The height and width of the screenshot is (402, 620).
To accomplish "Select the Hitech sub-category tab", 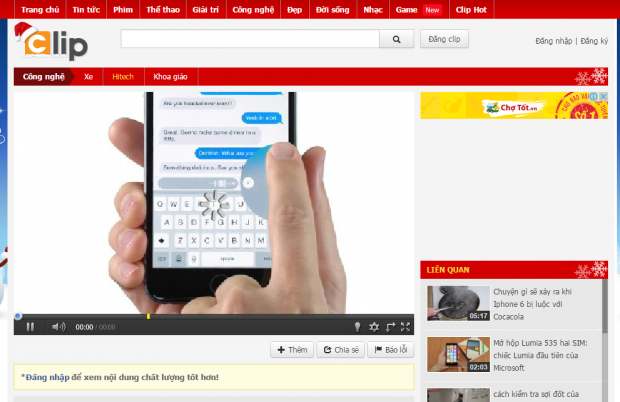I will coord(123,76).
